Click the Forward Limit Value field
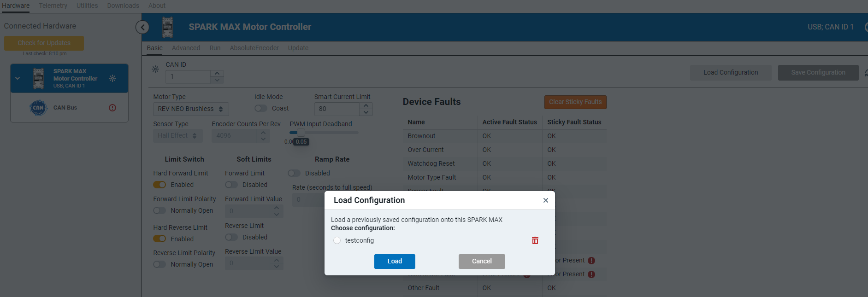The image size is (868, 297). (248, 211)
